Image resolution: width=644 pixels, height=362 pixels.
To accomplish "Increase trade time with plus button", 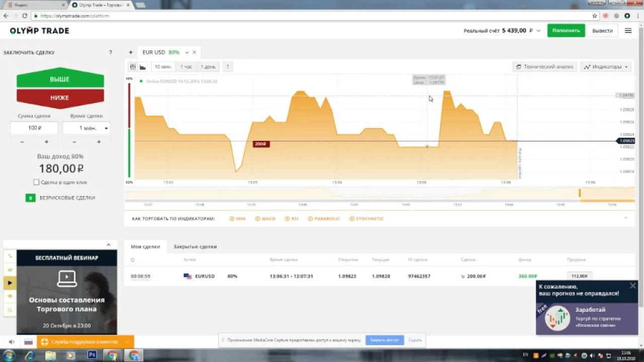I will [99, 142].
